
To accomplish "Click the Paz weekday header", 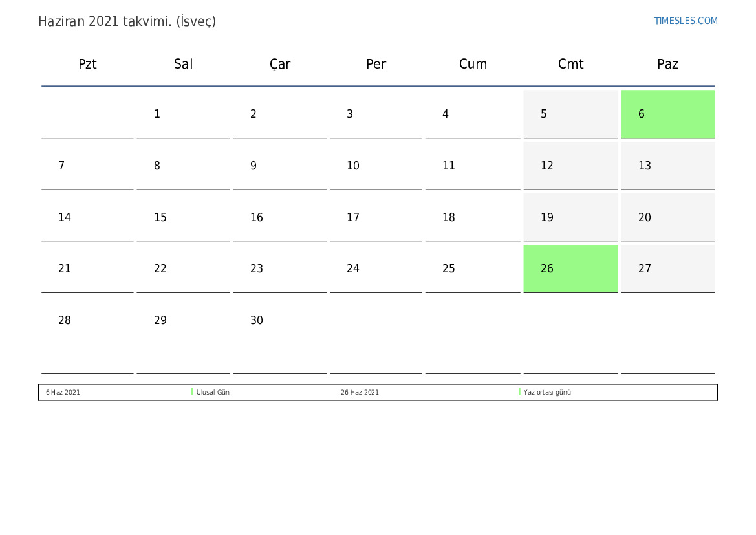I will pyautogui.click(x=667, y=64).
